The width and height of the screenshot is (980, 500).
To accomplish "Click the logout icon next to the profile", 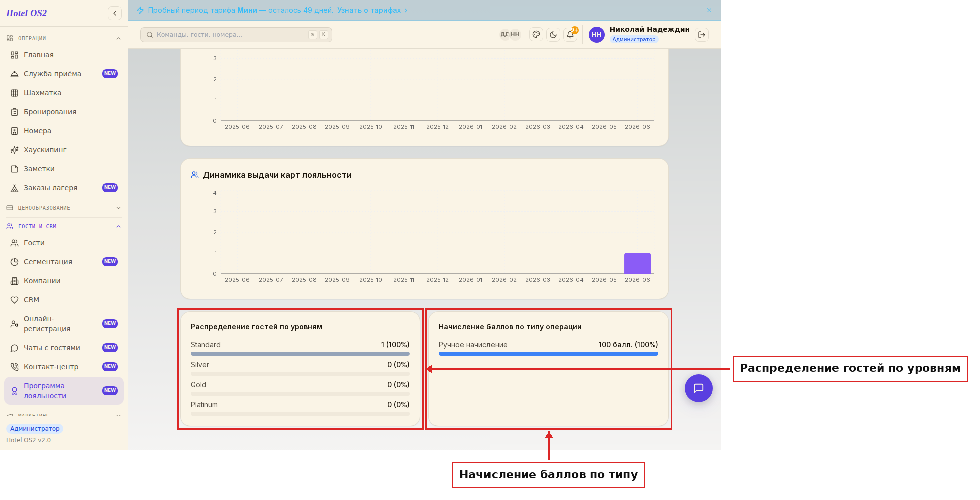I will coord(702,35).
